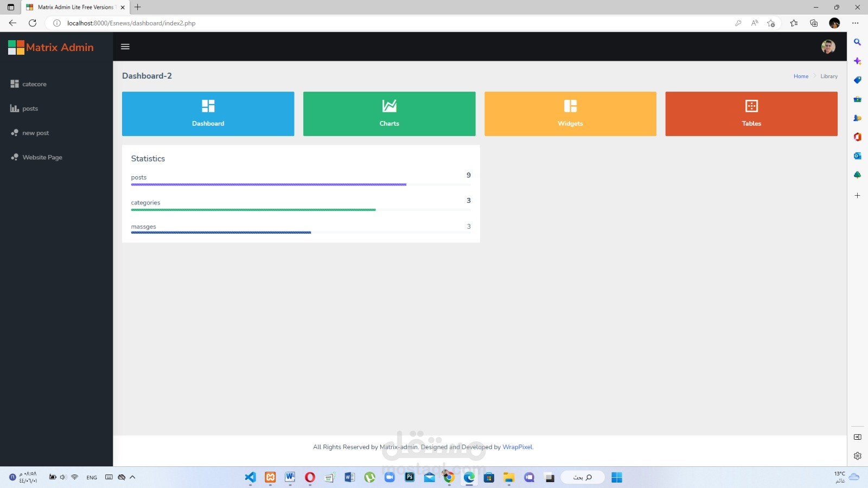
Task: Click the Matrix Admin logo
Action: (51, 47)
